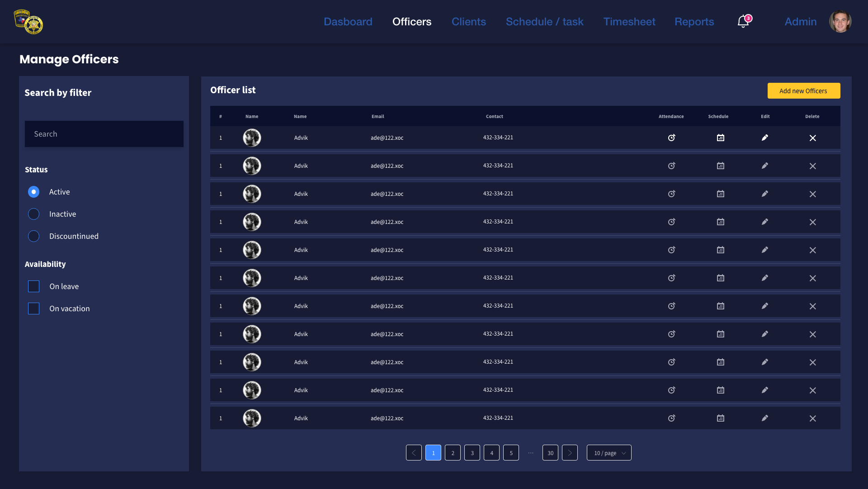Select the Discountinued status radio button
This screenshot has width=868, height=489.
tap(34, 236)
